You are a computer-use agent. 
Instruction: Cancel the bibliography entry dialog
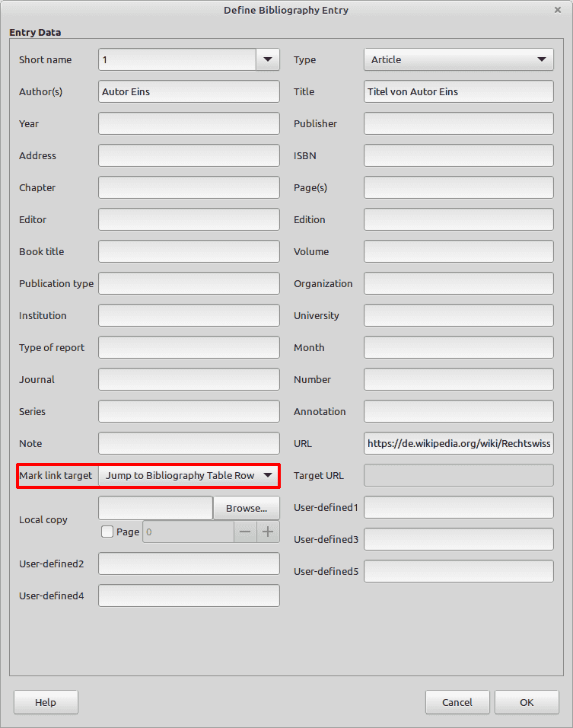click(x=457, y=702)
